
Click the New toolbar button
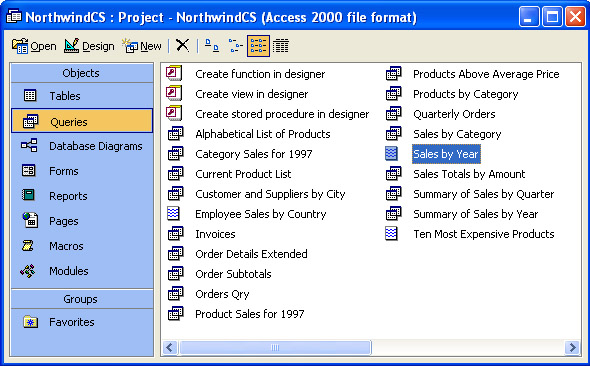(x=142, y=46)
